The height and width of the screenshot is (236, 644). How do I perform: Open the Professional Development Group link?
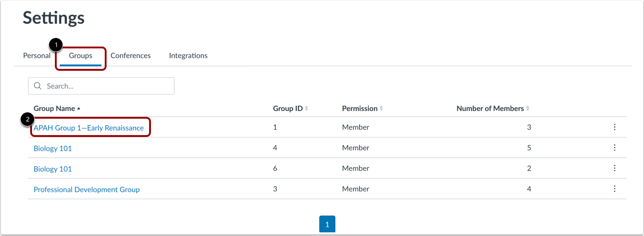(86, 189)
